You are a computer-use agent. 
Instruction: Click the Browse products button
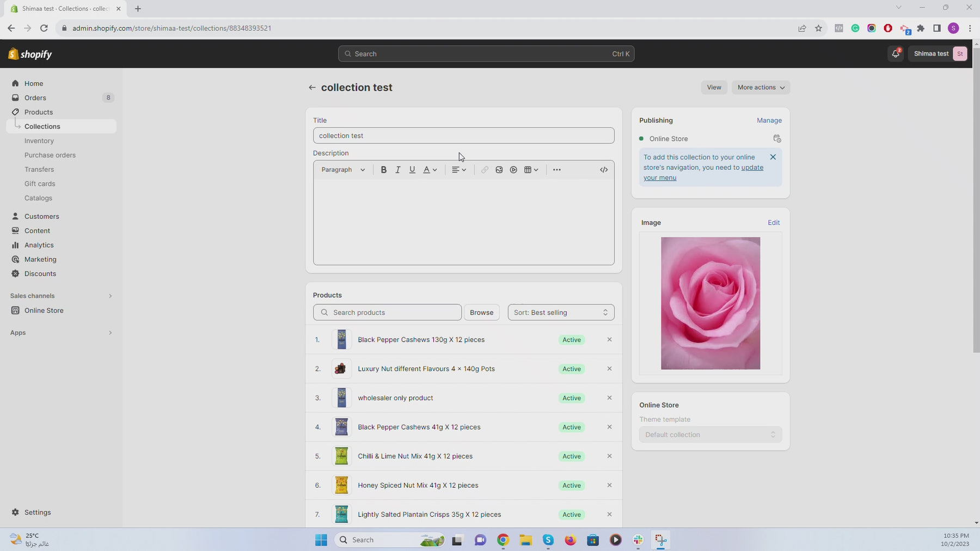pyautogui.click(x=481, y=313)
